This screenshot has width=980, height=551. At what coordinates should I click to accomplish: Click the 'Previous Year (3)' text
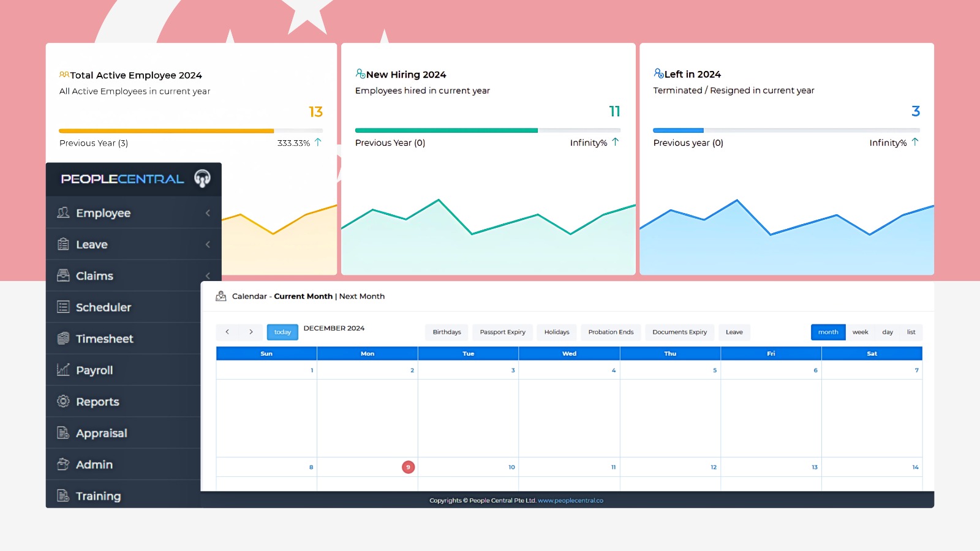coord(94,143)
